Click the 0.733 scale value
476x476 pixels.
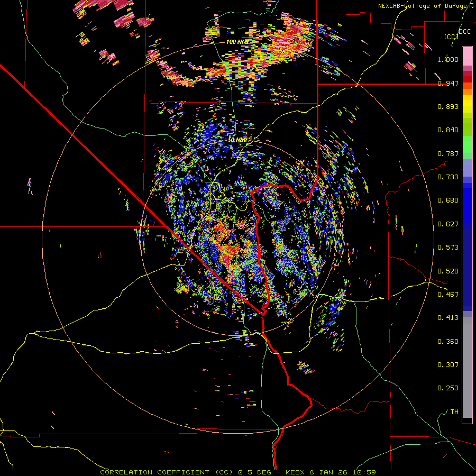[x=448, y=177]
